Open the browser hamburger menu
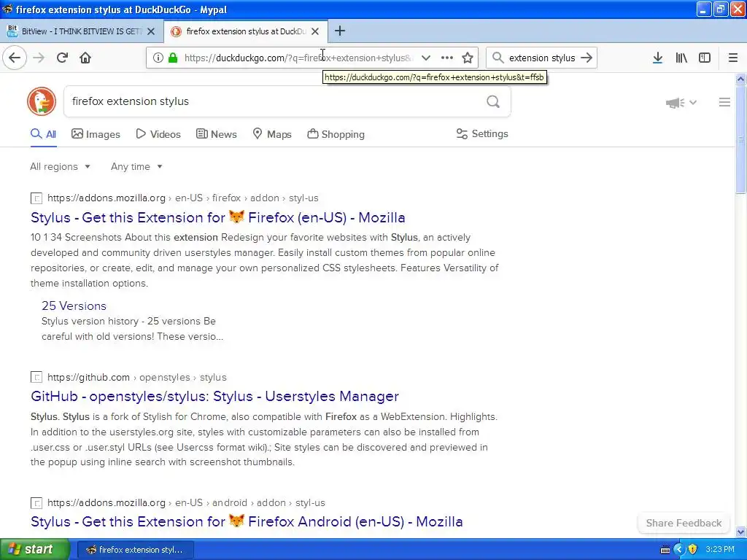747x560 pixels. [x=733, y=58]
